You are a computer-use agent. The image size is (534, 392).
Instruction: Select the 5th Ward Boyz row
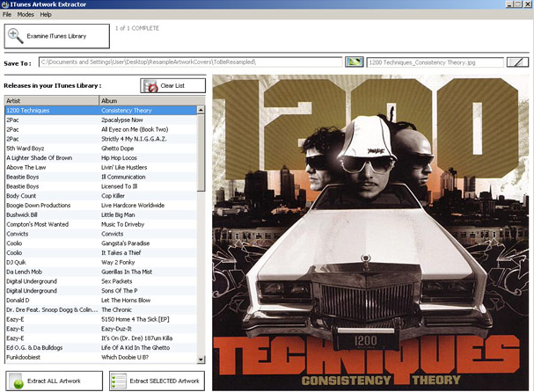click(100, 149)
